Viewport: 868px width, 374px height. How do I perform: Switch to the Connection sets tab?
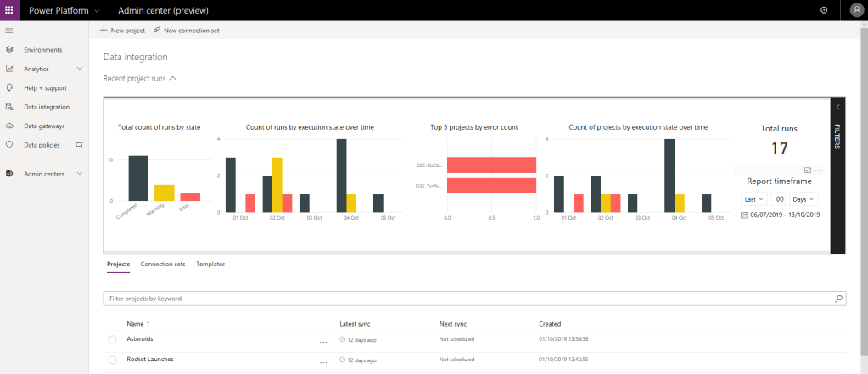click(162, 265)
